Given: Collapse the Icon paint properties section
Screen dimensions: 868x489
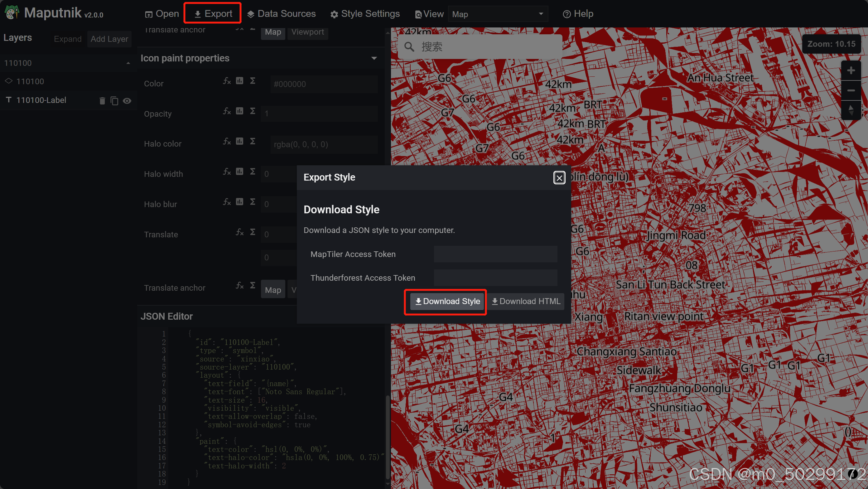Looking at the screenshot, I should [x=374, y=58].
